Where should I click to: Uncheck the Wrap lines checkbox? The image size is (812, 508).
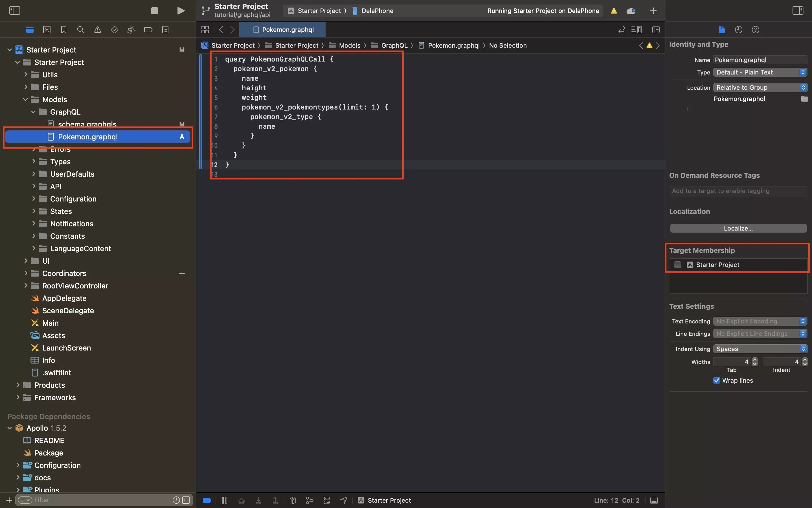(716, 380)
